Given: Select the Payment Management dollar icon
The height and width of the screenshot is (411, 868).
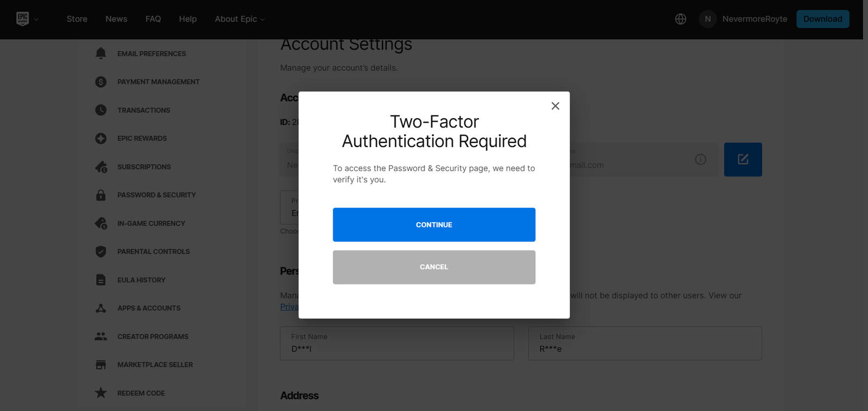Looking at the screenshot, I should coord(100,81).
